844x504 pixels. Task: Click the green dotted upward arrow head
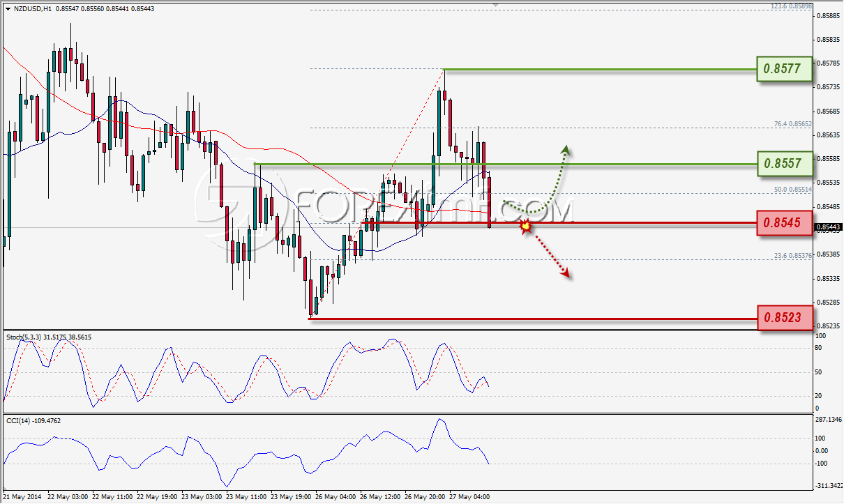566,149
